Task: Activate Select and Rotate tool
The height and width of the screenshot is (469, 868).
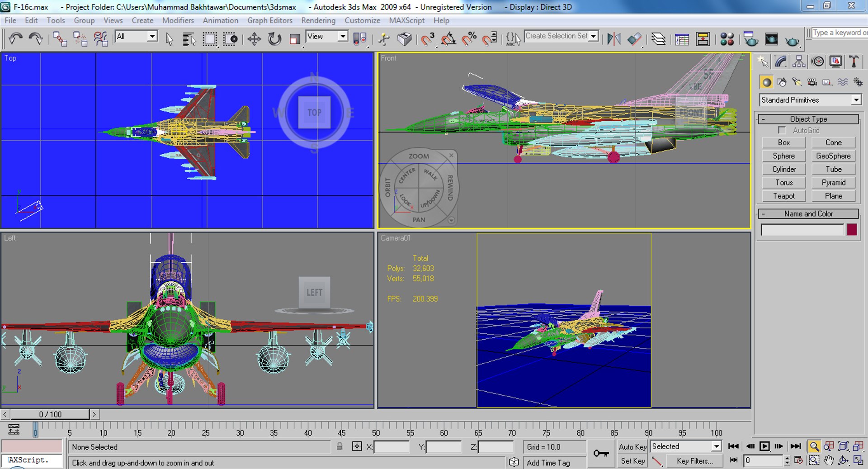Action: (x=274, y=39)
